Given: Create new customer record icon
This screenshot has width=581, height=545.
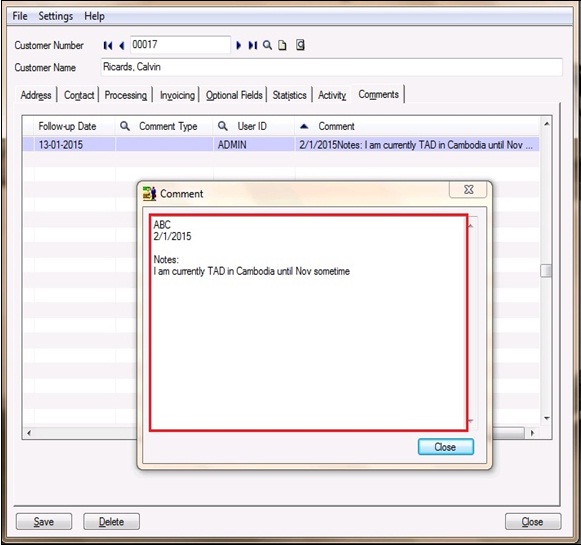Looking at the screenshot, I should coord(282,45).
